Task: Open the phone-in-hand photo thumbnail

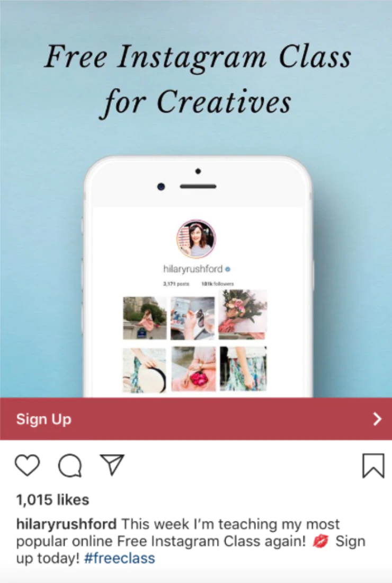Action: click(x=192, y=318)
